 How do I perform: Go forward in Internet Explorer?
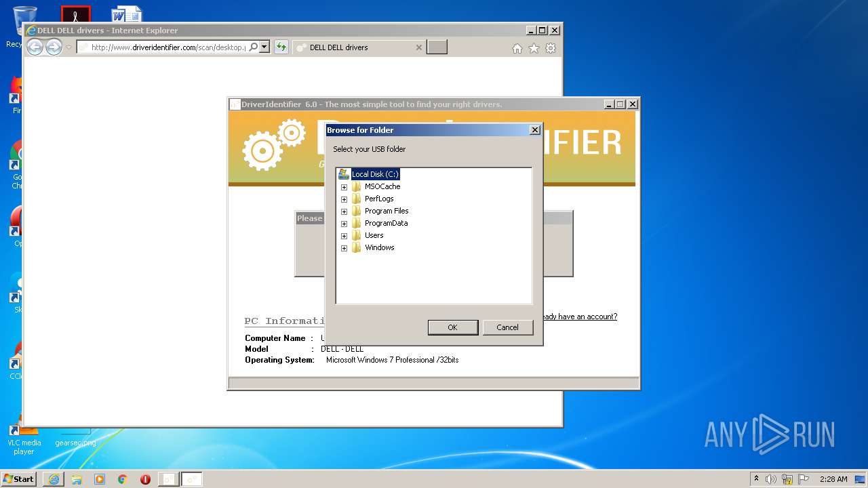point(54,47)
